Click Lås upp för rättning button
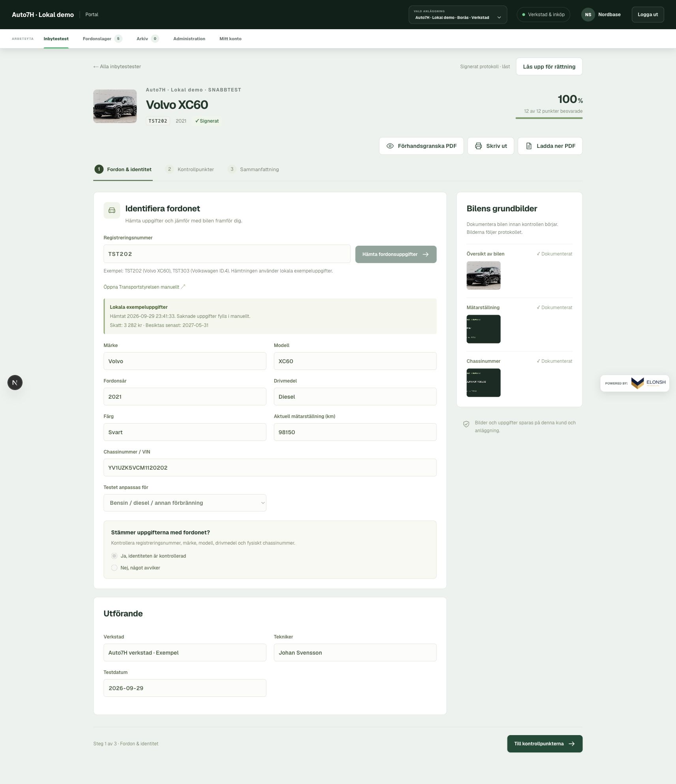Image resolution: width=676 pixels, height=784 pixels. point(549,67)
